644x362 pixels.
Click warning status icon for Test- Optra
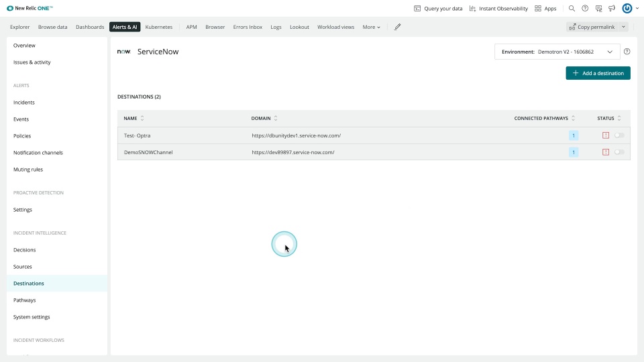tap(606, 135)
